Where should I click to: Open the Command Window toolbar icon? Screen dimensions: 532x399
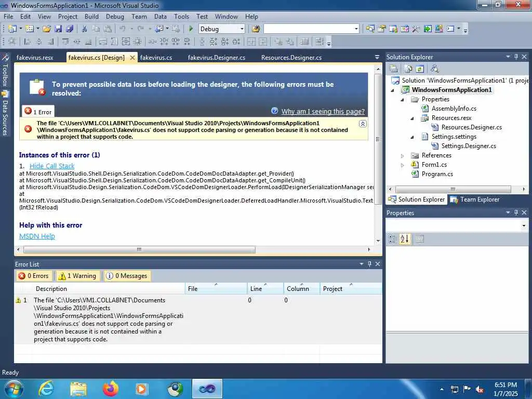pos(450,29)
